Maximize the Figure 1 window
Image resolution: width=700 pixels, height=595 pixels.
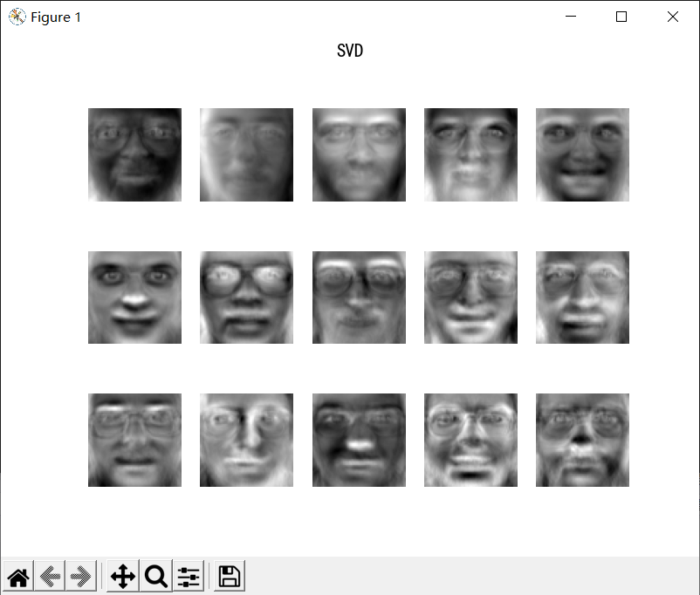pos(621,17)
